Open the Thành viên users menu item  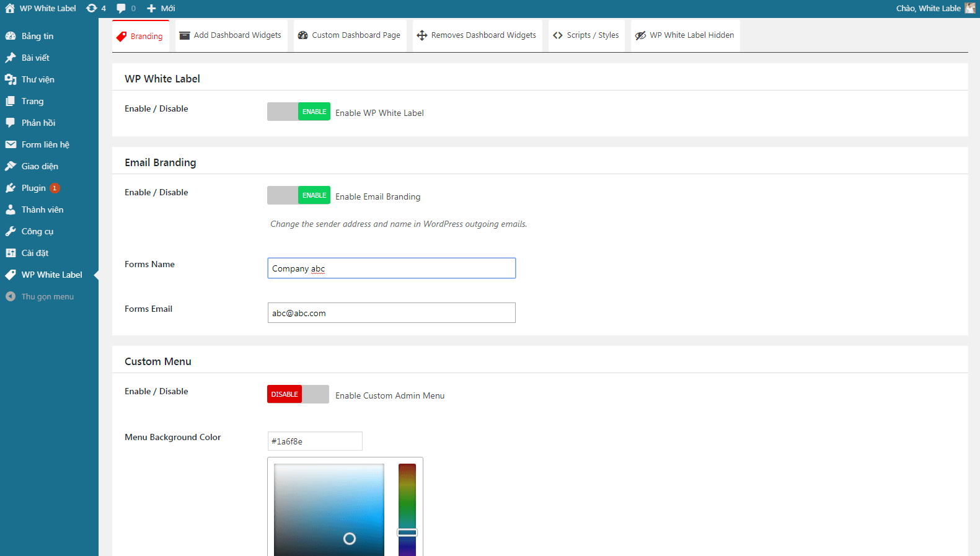[49, 210]
